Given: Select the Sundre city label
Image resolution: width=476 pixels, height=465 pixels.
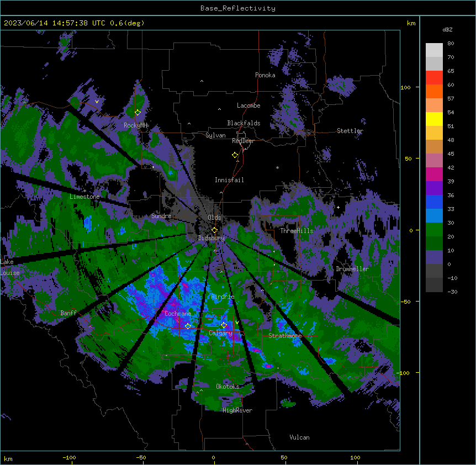Looking at the screenshot, I should 161,216.
